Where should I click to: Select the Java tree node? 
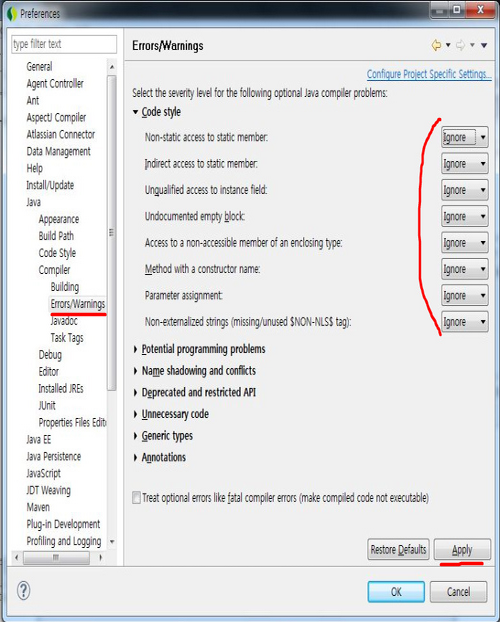click(33, 202)
